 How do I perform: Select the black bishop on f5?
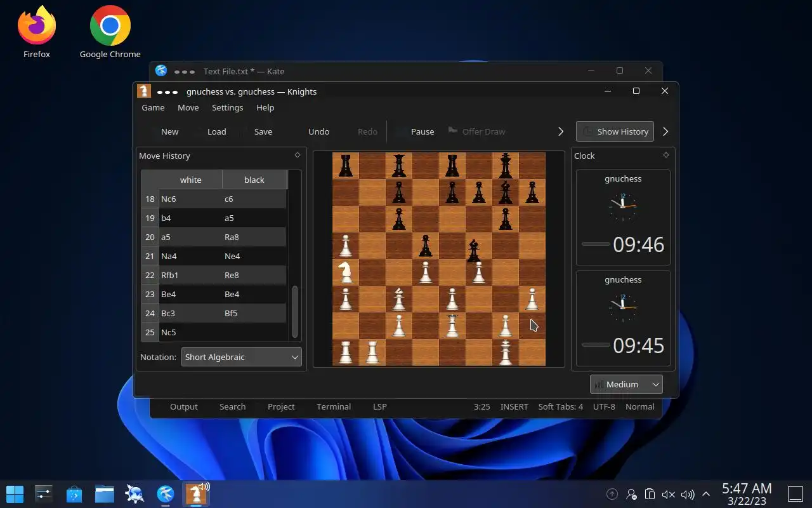coord(473,251)
